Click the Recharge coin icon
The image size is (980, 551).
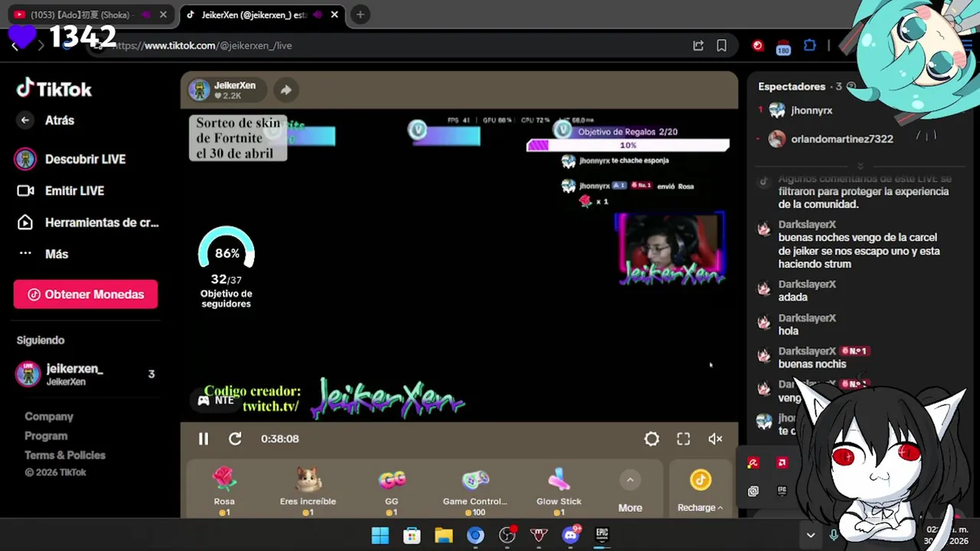click(x=701, y=480)
